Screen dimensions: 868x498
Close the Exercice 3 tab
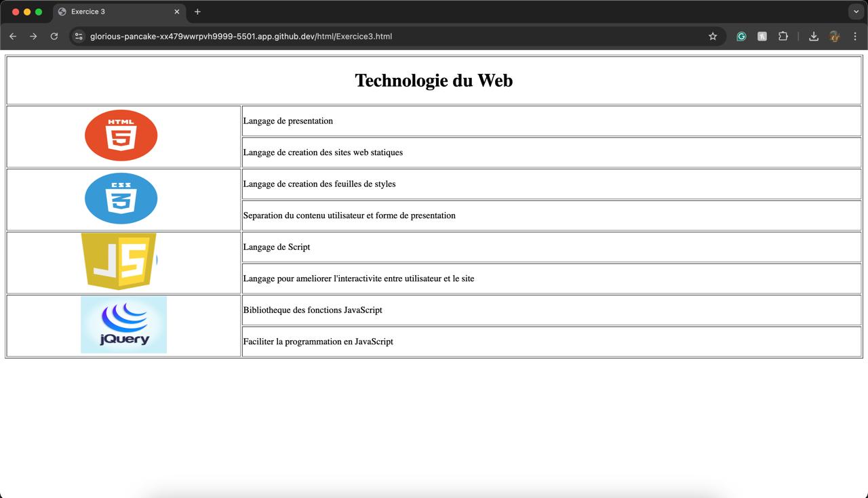[x=177, y=12]
